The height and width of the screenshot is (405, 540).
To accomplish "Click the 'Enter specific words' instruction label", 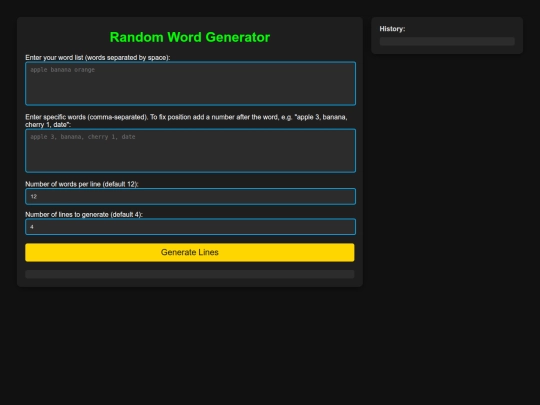I will [186, 121].
